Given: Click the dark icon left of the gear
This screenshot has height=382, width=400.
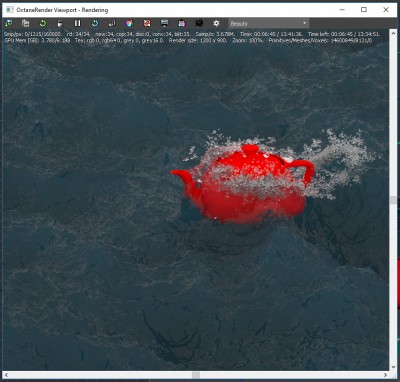Looking at the screenshot, I should [199, 23].
